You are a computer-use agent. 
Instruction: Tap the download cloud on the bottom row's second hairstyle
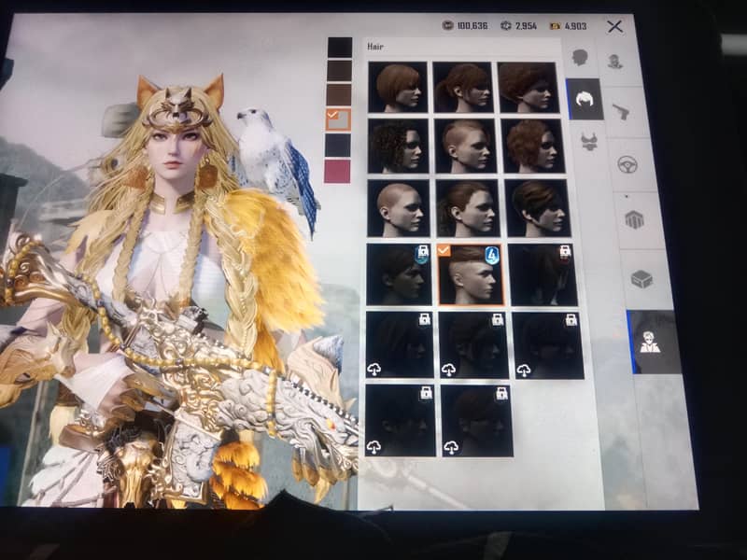point(450,448)
